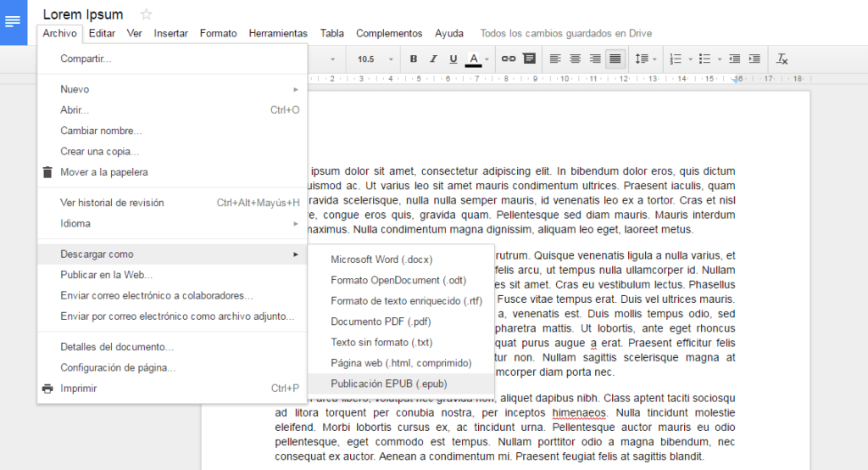Download as Publicación EPUB (.epub)

[401, 383]
